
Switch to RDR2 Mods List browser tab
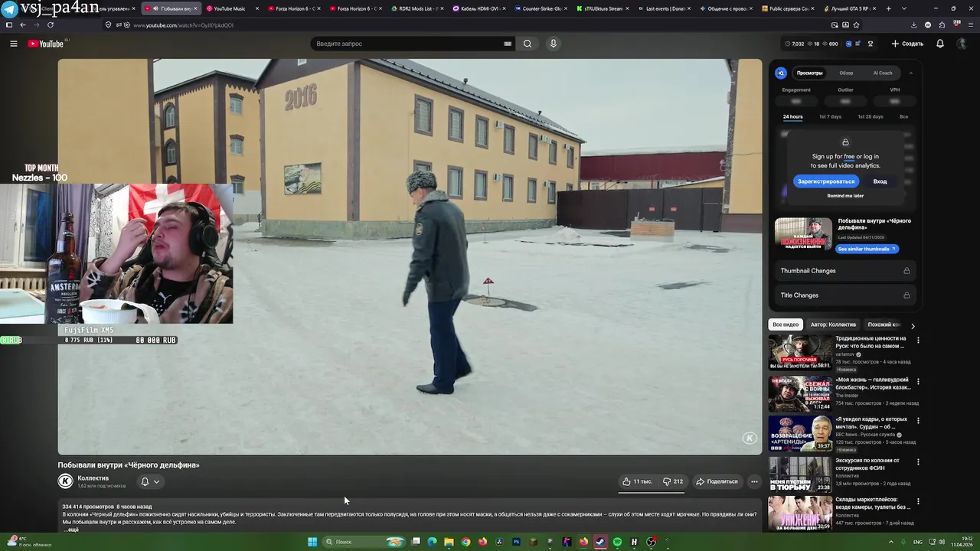[419, 8]
